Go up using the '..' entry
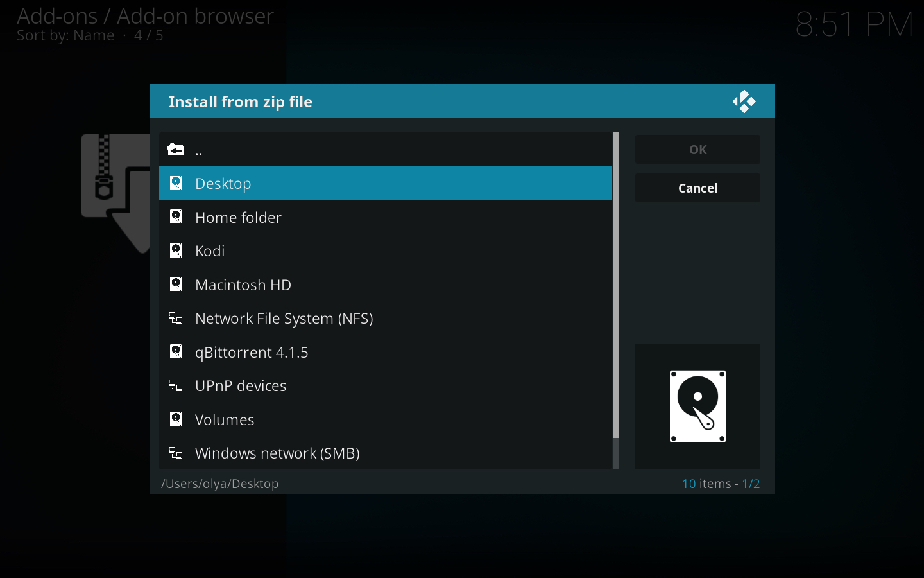924x578 pixels. pos(199,150)
